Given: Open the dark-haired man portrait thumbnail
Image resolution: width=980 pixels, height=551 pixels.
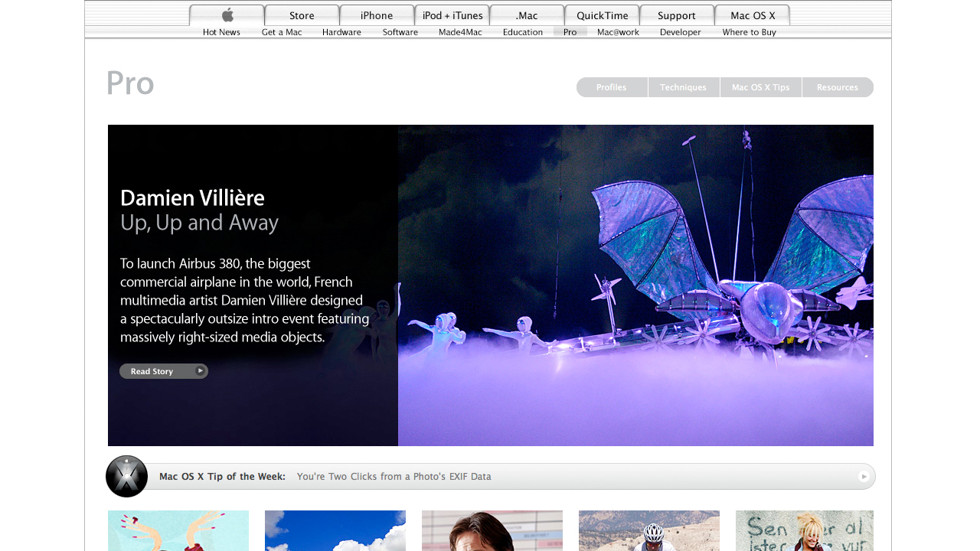Looking at the screenshot, I should click(492, 530).
